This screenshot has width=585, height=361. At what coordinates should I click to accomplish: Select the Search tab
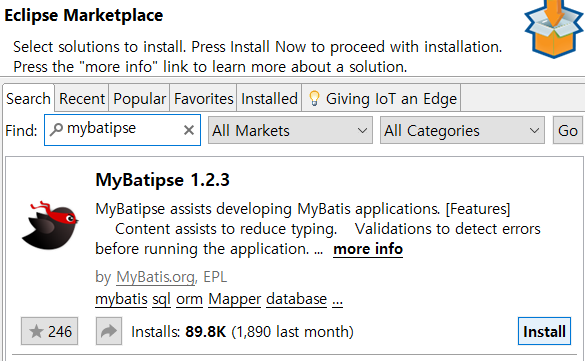coord(28,99)
